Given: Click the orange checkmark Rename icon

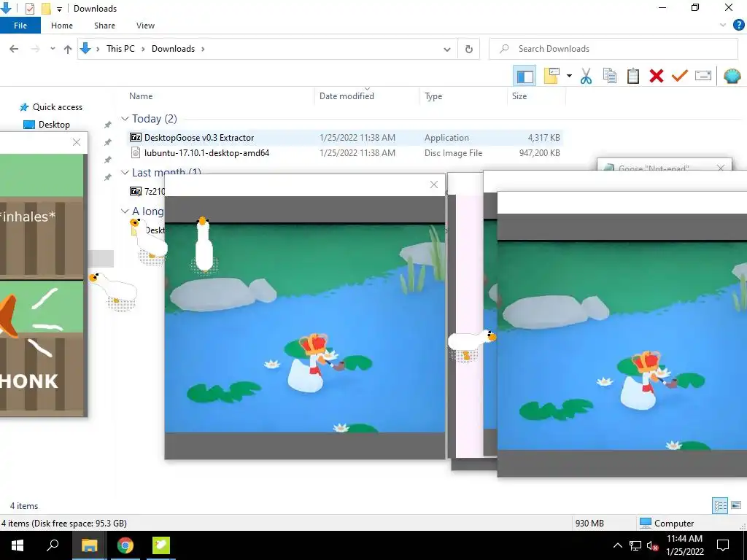Looking at the screenshot, I should click(x=680, y=76).
